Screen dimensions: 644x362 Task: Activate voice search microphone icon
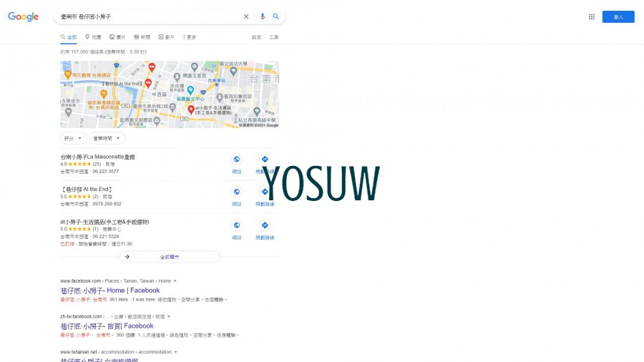click(x=263, y=16)
